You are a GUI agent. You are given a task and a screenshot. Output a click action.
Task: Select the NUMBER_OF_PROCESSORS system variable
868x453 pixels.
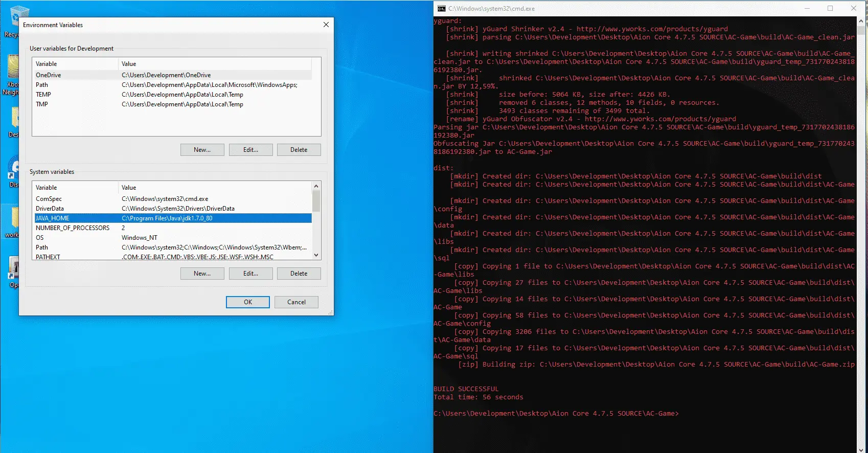tap(173, 228)
